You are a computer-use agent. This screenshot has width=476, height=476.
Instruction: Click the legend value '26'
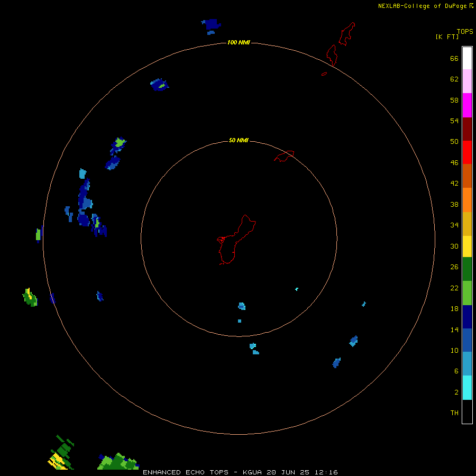(x=454, y=267)
